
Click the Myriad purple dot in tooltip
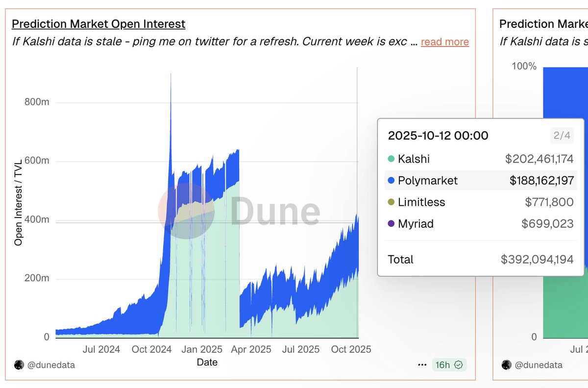pos(391,223)
